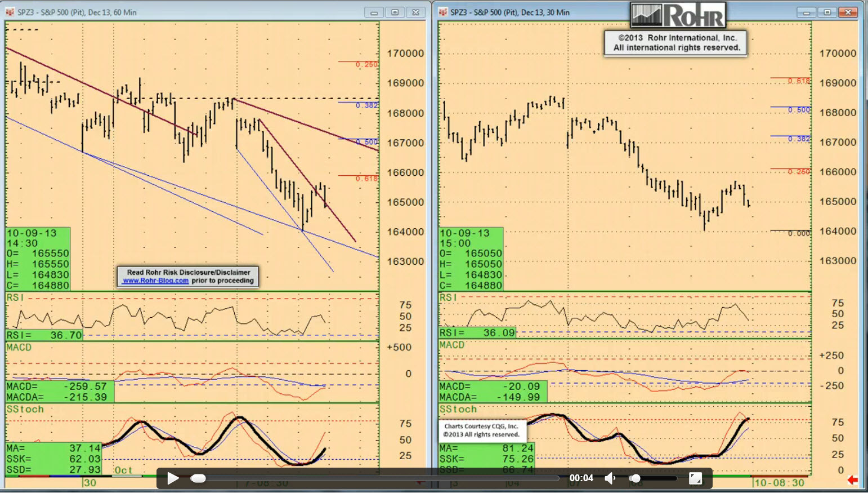Close the 30 Min chart window

tap(848, 12)
